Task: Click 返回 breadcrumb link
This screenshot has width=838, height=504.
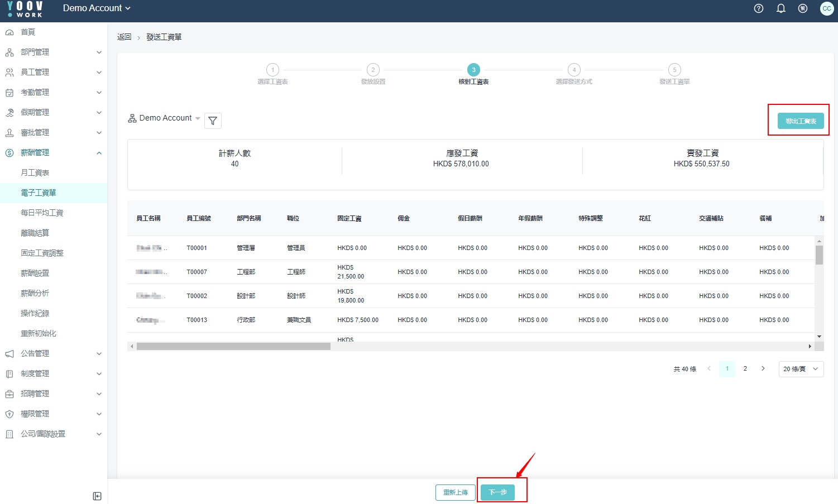Action: click(124, 37)
